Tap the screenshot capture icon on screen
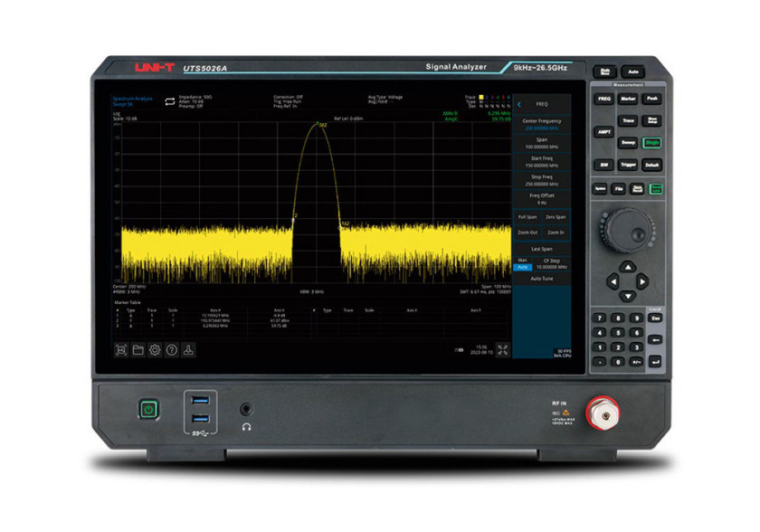This screenshot has width=760, height=532. (121, 350)
